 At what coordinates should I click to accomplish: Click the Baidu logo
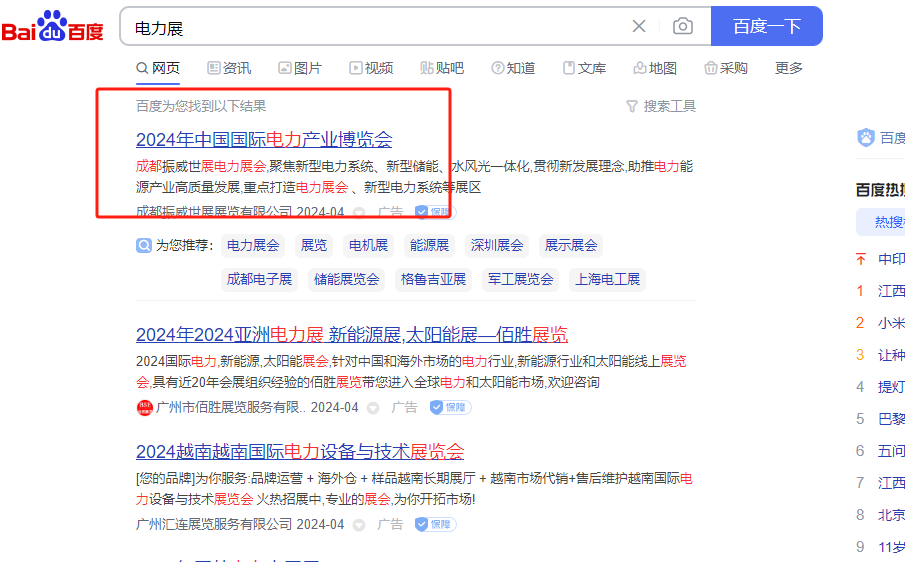[52, 27]
